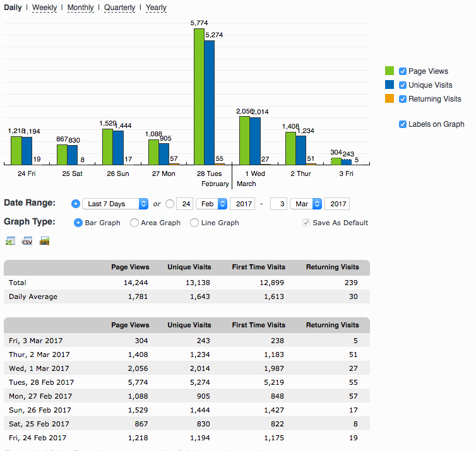
Task: Open the Quarterly stats view
Action: (x=119, y=8)
